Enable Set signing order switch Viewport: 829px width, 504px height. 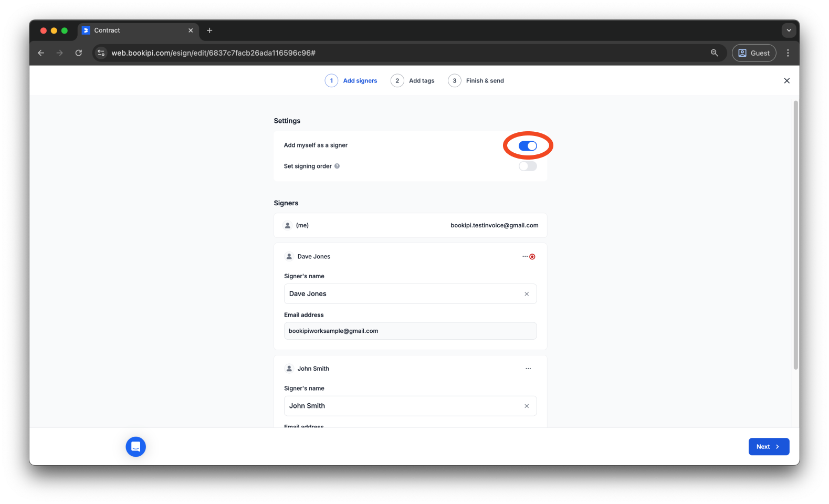(x=528, y=166)
